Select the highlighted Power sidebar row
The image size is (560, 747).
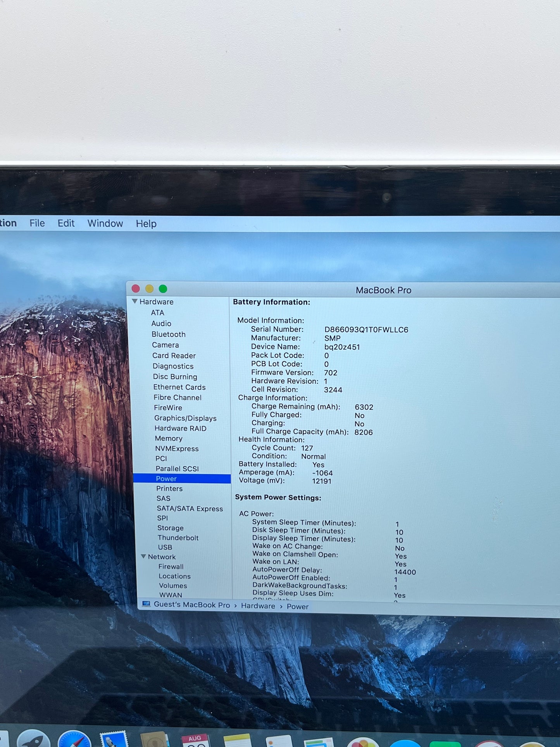tap(182, 479)
